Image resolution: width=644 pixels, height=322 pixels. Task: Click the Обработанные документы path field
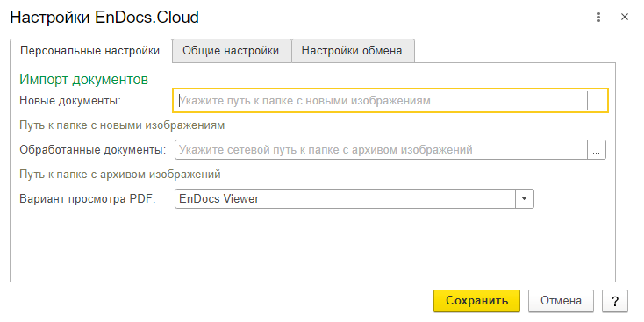coord(381,150)
